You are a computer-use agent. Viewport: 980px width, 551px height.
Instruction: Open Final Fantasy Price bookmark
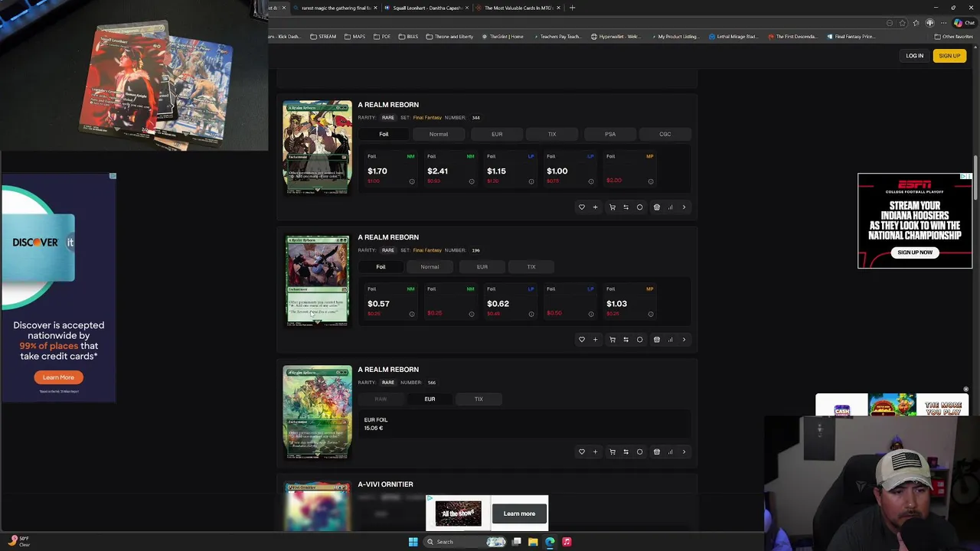point(851,37)
